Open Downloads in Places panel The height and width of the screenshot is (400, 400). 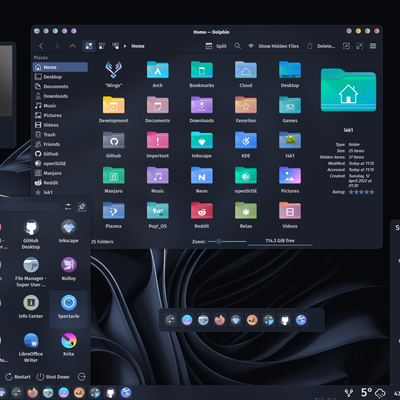tap(60, 96)
